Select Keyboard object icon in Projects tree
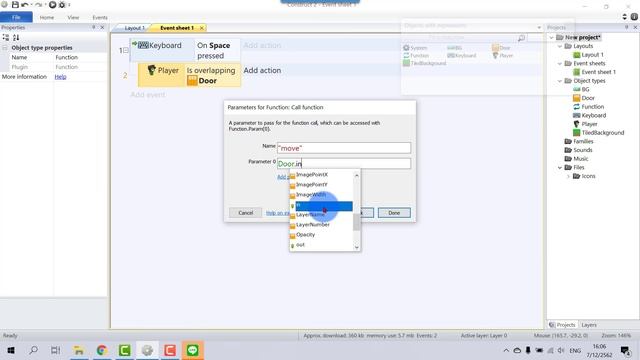Viewport: 640px width, 360px height. pyautogui.click(x=576, y=116)
